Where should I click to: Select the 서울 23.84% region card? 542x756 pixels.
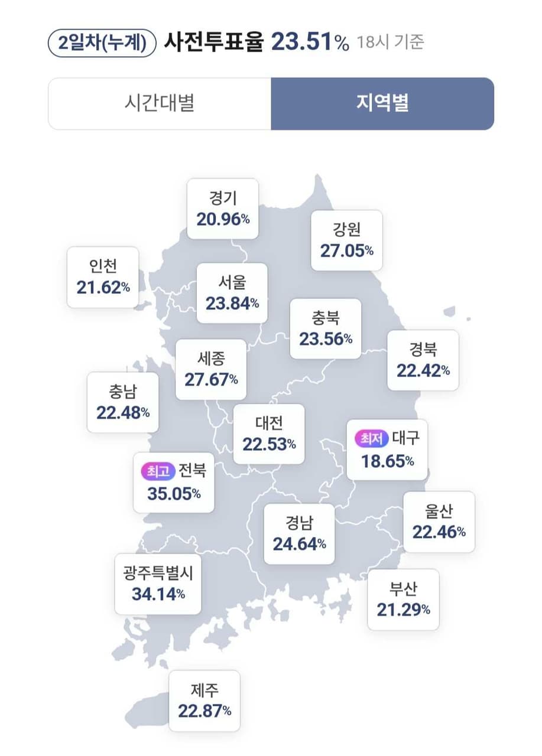click(x=232, y=293)
